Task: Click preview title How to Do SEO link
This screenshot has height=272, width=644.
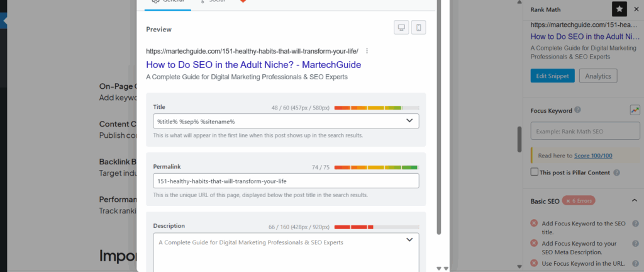Action: [253, 64]
